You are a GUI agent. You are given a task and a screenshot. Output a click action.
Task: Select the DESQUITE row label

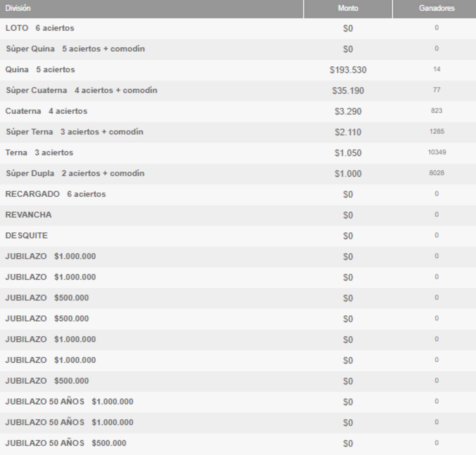pos(27,235)
